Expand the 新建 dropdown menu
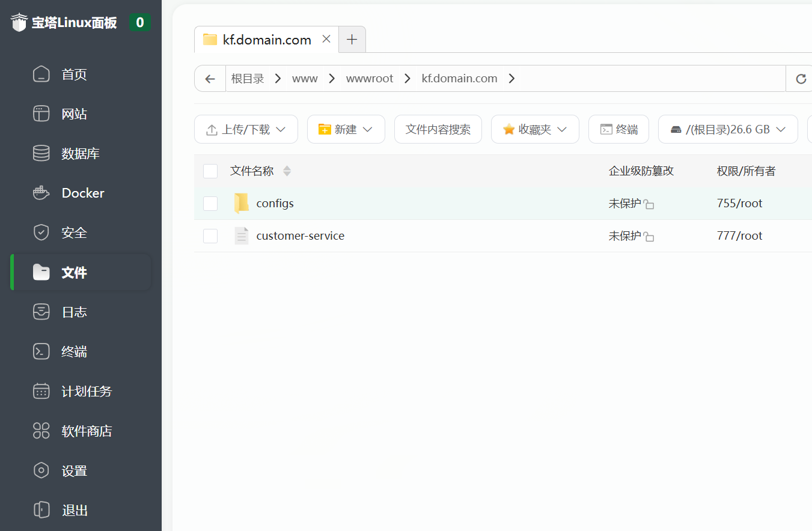 tap(346, 129)
